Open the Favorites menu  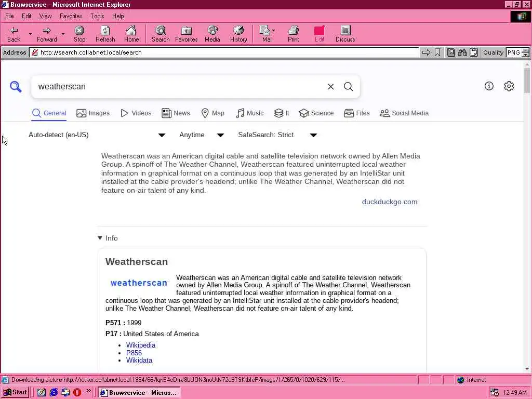tap(71, 16)
